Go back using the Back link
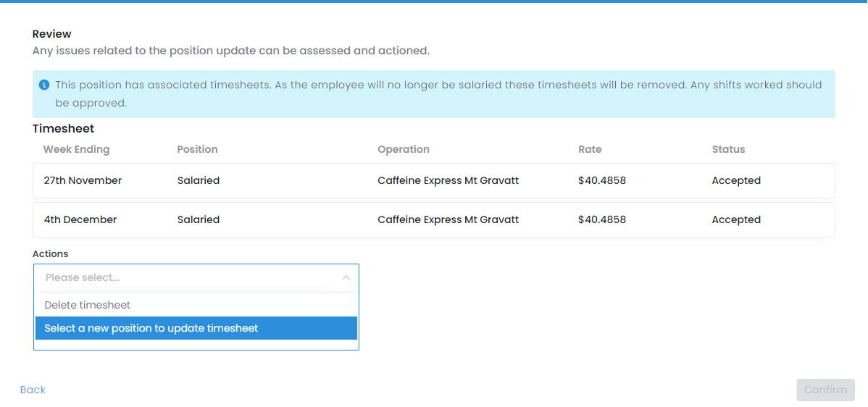This screenshot has height=407, width=868. point(33,390)
